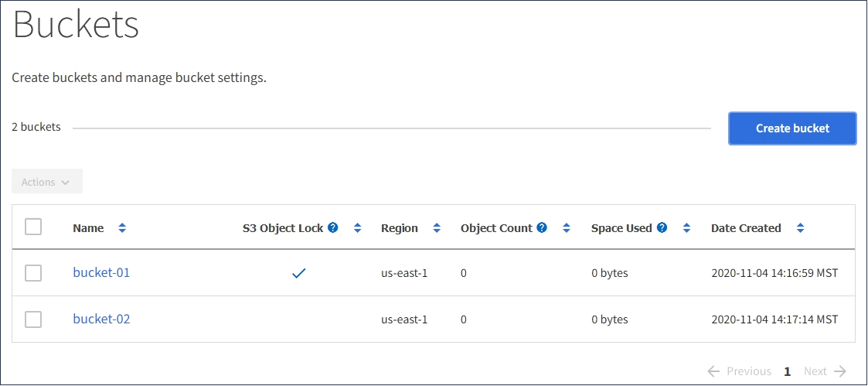
Task: Open the bucket-02 link
Action: coord(101,319)
